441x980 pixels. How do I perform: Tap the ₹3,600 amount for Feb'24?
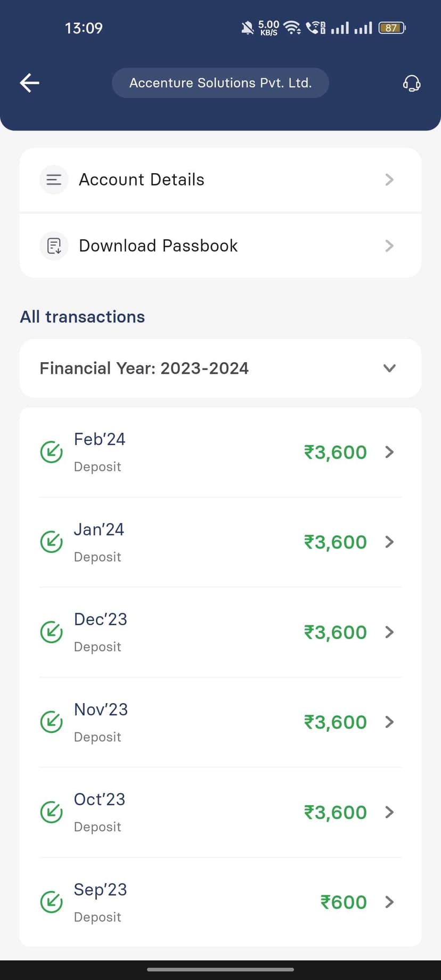point(336,452)
